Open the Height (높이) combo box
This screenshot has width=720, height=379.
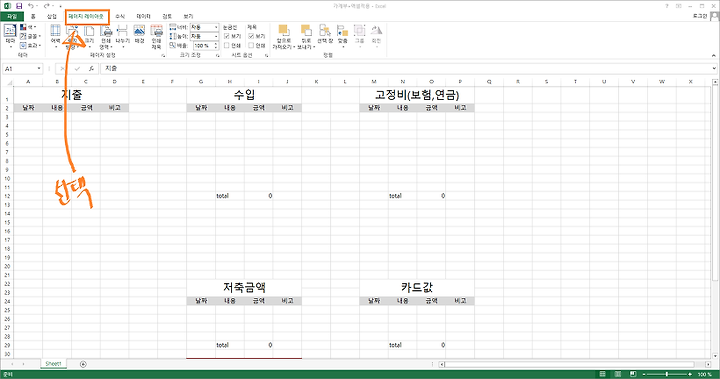pyautogui.click(x=204, y=36)
